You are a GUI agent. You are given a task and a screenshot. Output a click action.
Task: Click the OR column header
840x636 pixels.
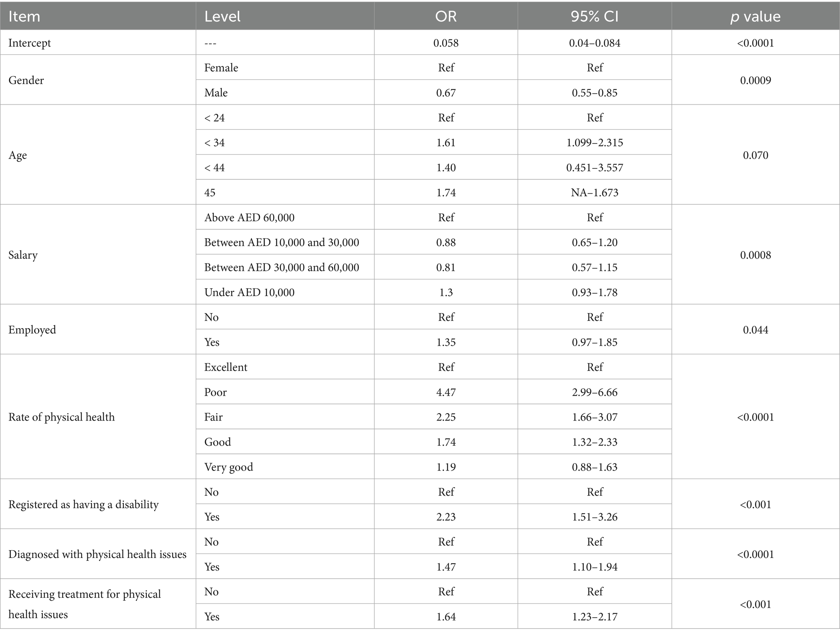click(x=446, y=16)
